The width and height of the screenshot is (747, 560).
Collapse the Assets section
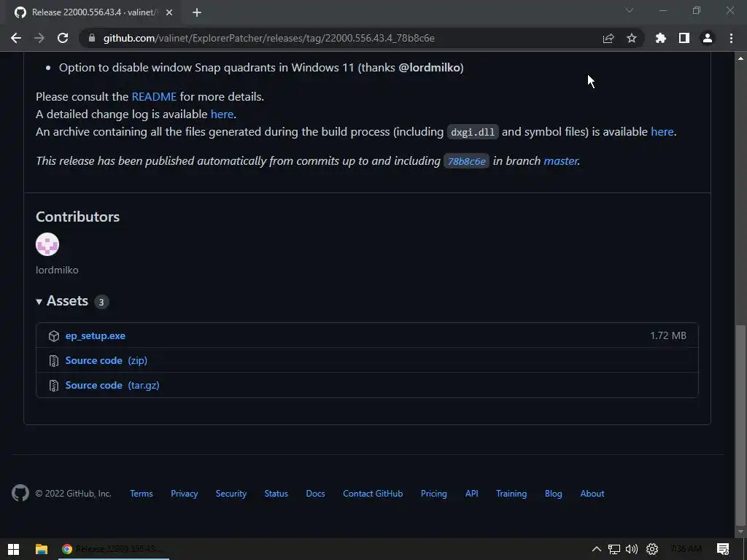click(x=67, y=301)
